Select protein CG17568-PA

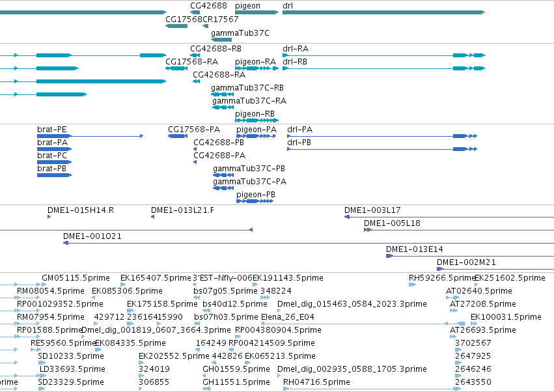pyautogui.click(x=194, y=130)
